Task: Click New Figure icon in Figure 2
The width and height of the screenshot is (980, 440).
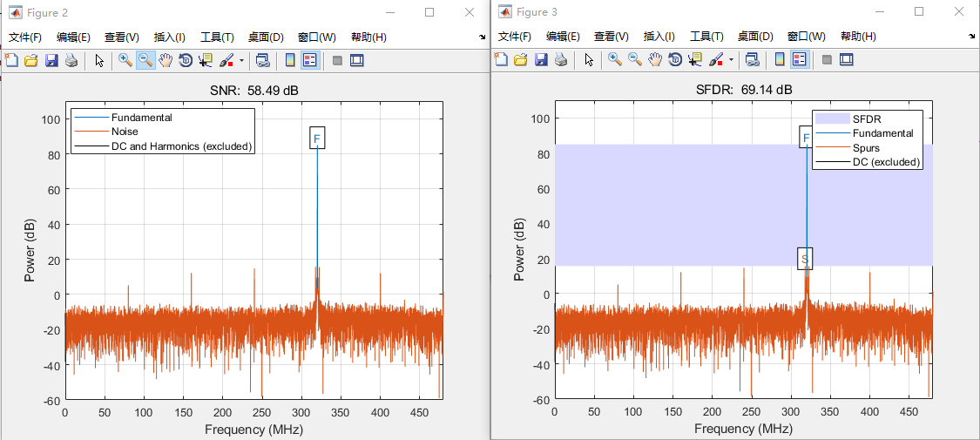Action: [11, 61]
